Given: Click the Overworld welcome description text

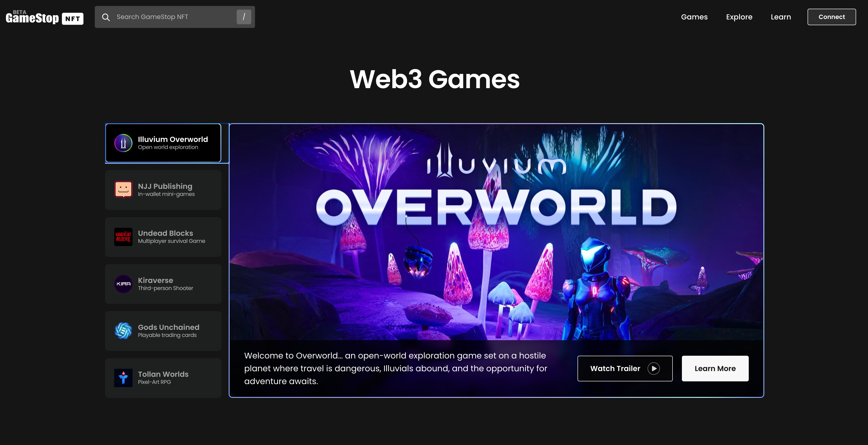Looking at the screenshot, I should pos(396,368).
